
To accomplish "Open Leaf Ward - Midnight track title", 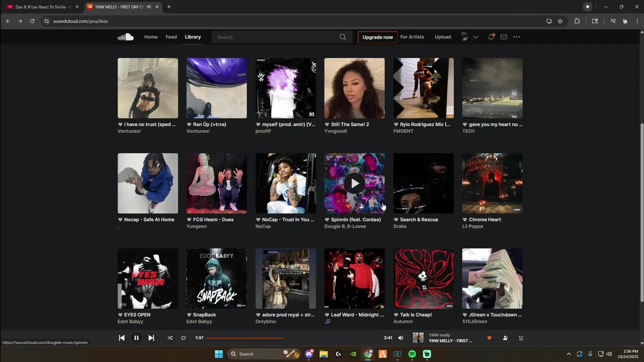I will 357,315.
